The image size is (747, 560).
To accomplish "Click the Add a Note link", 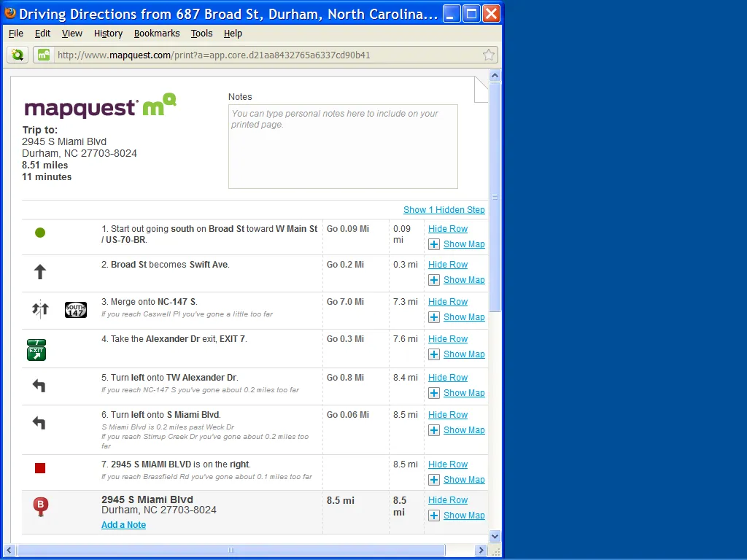I will coord(123,525).
